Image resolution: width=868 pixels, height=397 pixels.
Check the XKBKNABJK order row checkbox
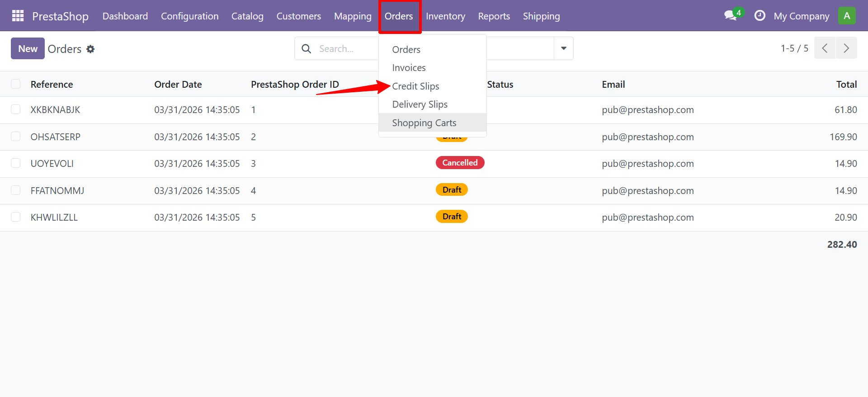coord(16,109)
